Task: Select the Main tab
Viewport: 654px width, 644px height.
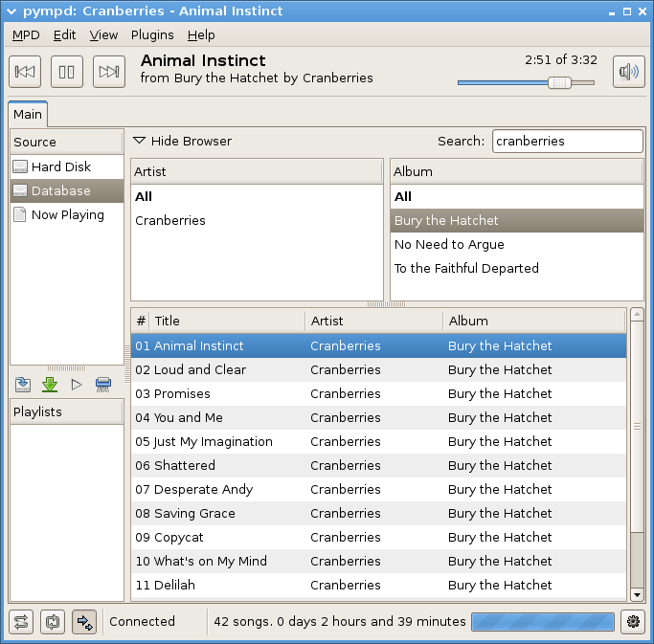Action: coord(28,114)
